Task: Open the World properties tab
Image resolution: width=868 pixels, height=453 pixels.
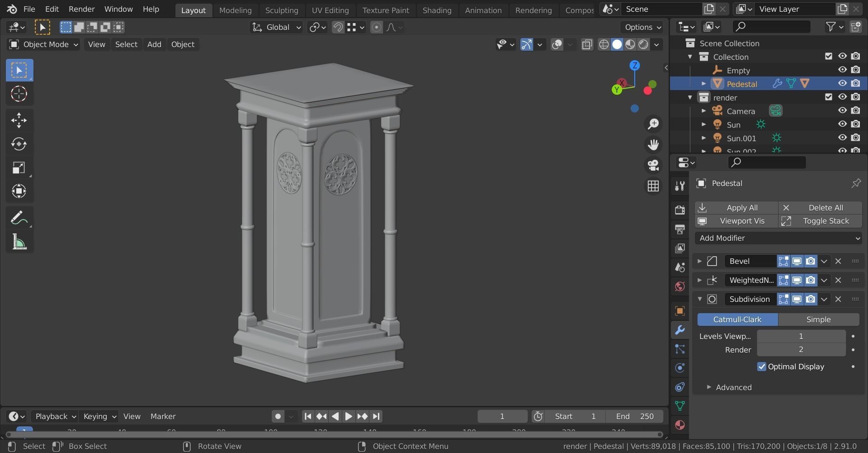Action: pos(679,286)
